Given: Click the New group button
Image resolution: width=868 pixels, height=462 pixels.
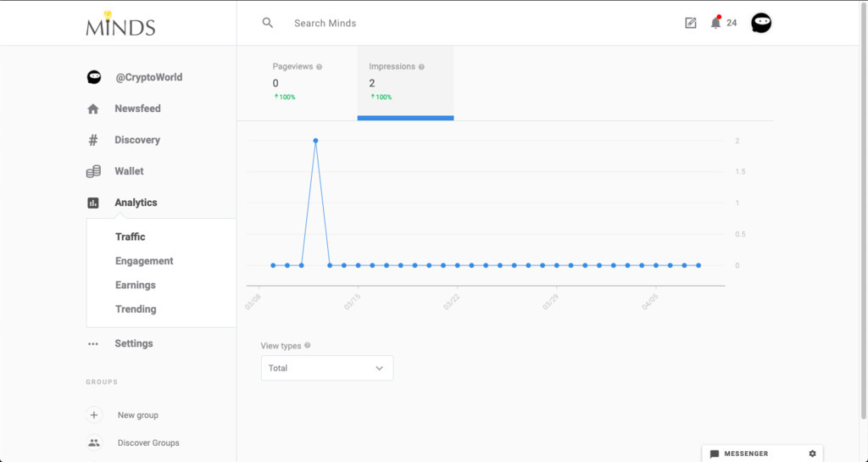Looking at the screenshot, I should pyautogui.click(x=137, y=415).
